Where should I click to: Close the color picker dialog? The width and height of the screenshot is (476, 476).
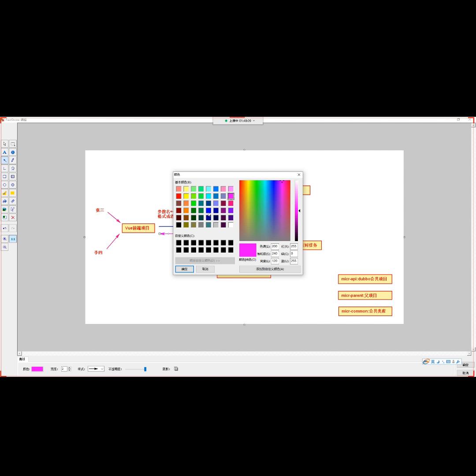299,175
